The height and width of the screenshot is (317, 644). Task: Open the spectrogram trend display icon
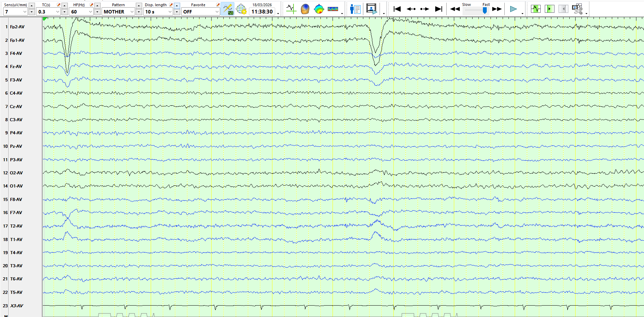[x=333, y=9]
